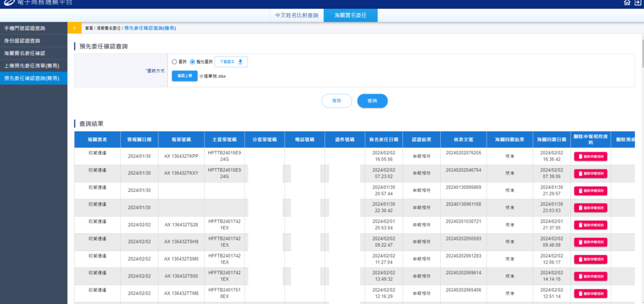The height and width of the screenshot is (304, 644).
Task: Select the 整批查詢 batch query radio button
Action: point(192,62)
